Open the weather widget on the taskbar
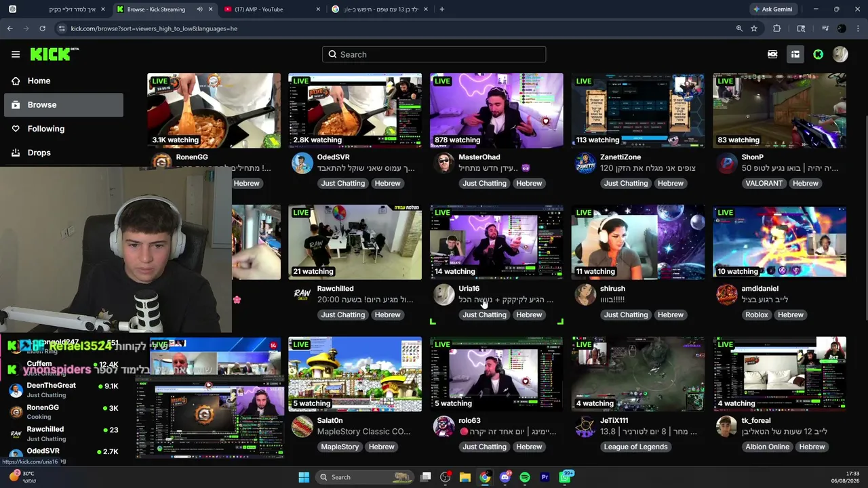Screen dimensions: 868x488 tap(22, 477)
